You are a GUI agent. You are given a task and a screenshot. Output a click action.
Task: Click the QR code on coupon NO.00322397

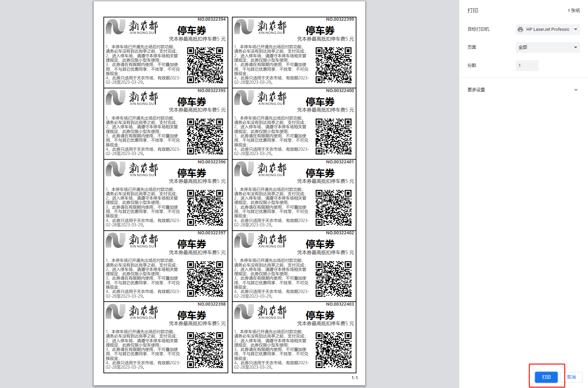[205, 279]
